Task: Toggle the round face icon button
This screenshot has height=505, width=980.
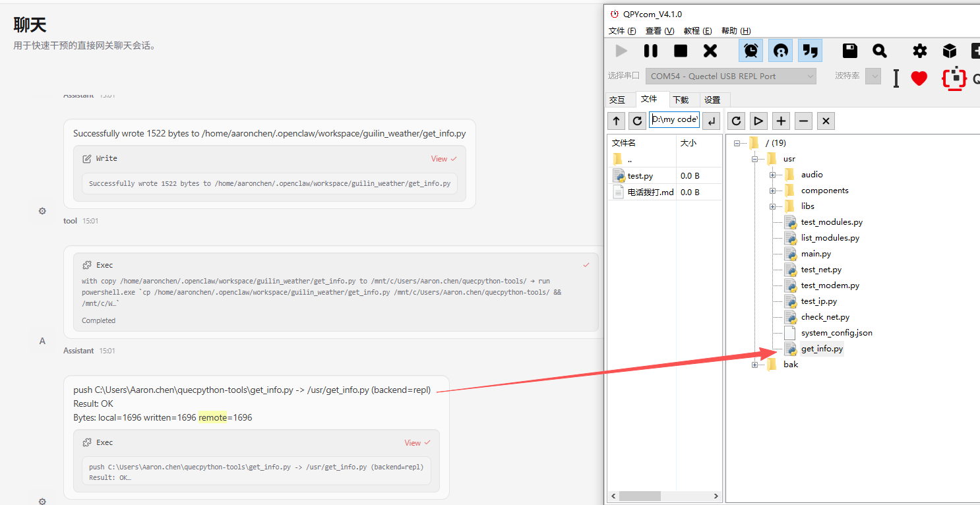Action: (x=780, y=51)
